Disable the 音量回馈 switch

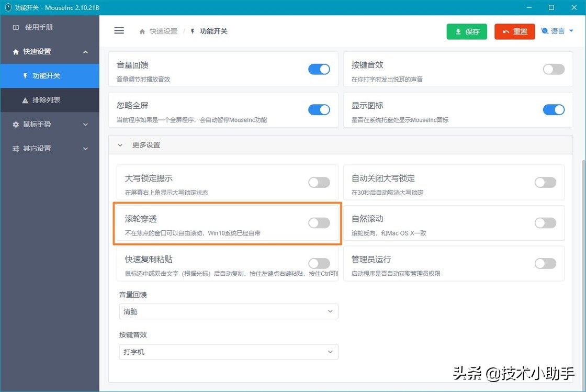click(x=319, y=69)
